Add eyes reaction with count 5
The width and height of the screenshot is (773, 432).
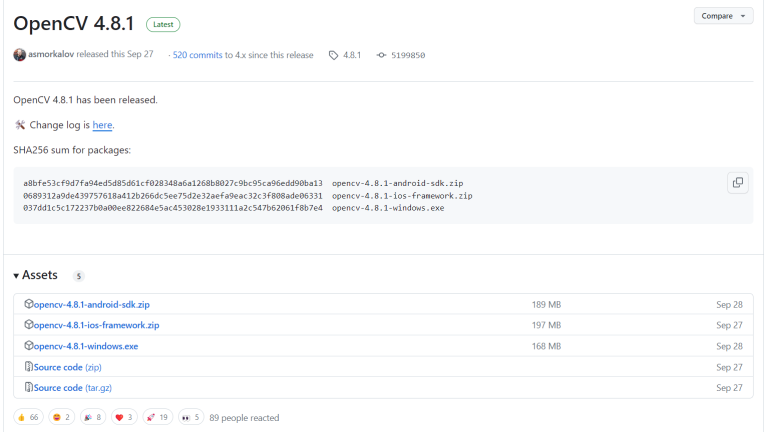(191, 417)
